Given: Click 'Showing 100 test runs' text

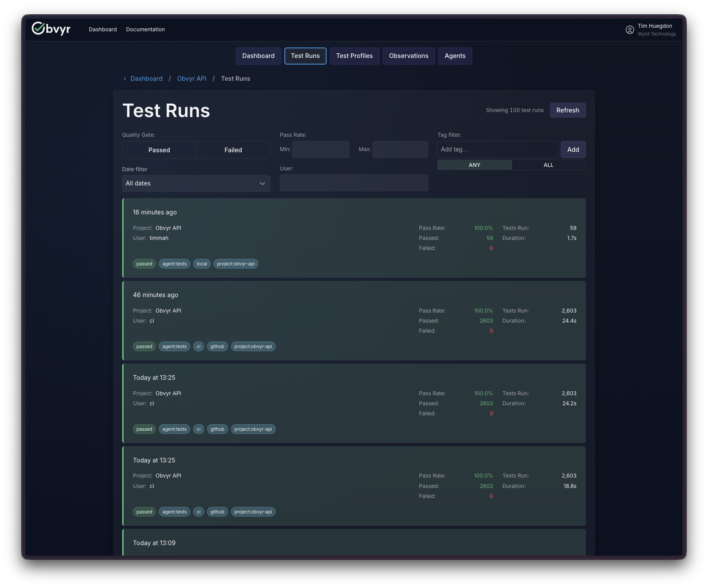Looking at the screenshot, I should (514, 110).
